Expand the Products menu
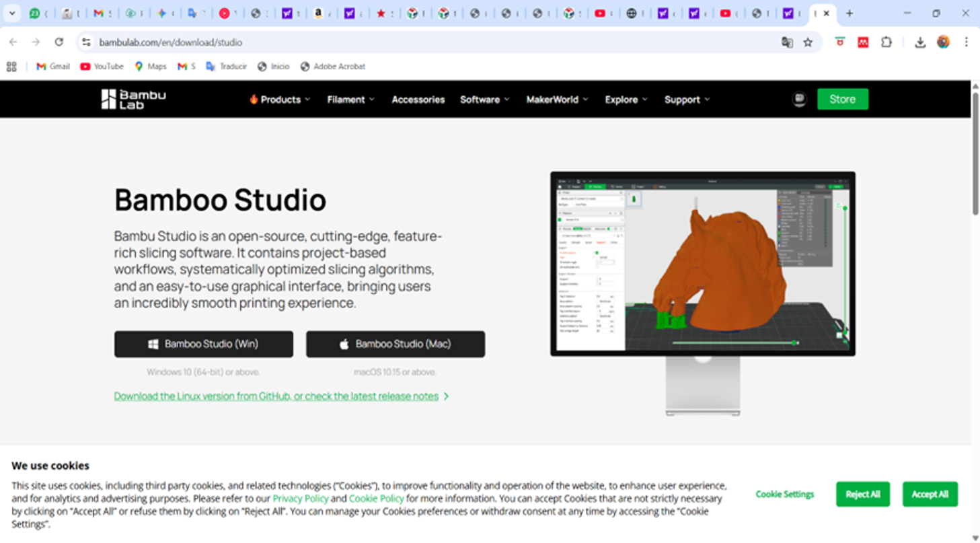 click(x=280, y=100)
